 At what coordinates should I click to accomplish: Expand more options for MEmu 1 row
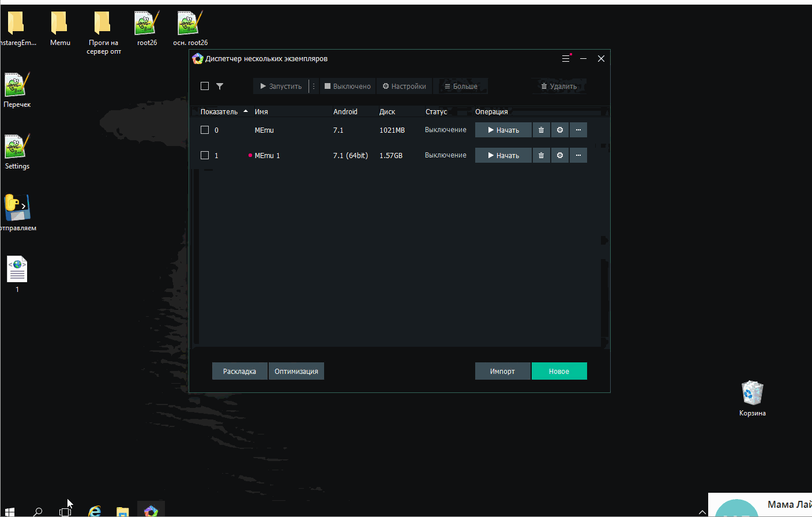coord(578,155)
